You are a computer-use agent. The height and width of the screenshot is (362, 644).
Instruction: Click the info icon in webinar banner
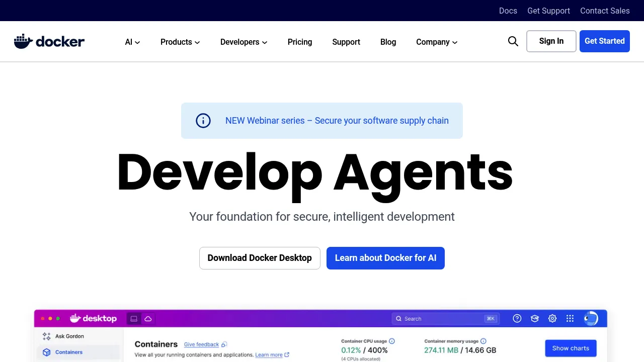click(x=203, y=121)
